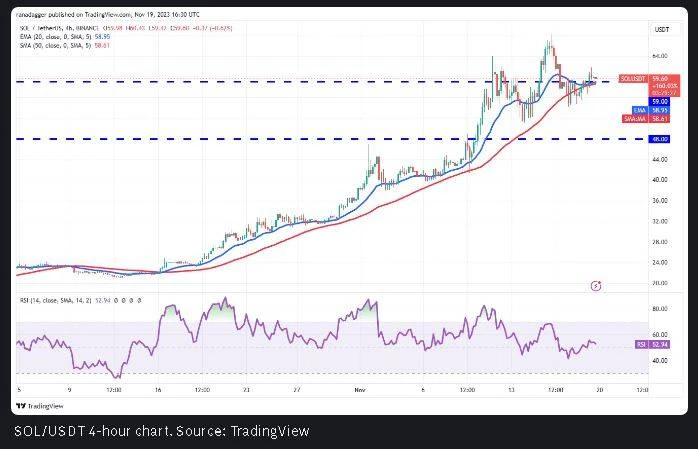Click the SOL/USDT 4-hour chart caption

[162, 431]
